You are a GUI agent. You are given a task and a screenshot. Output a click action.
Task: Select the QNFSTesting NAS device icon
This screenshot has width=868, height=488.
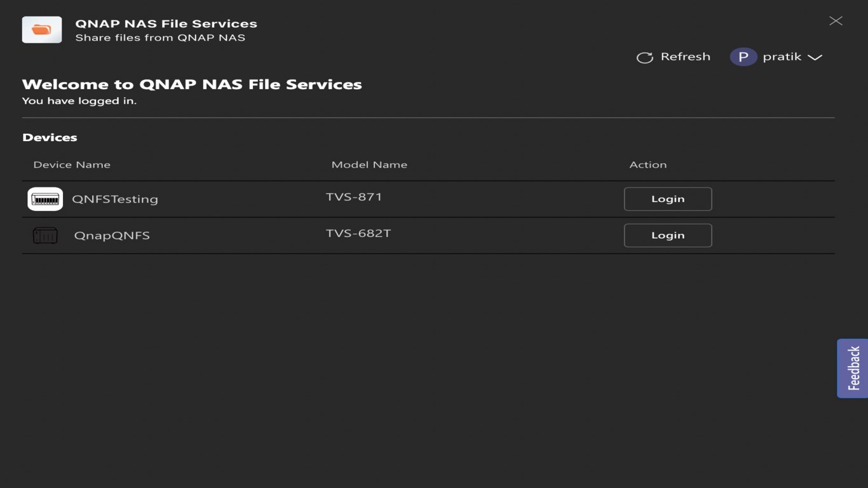45,199
